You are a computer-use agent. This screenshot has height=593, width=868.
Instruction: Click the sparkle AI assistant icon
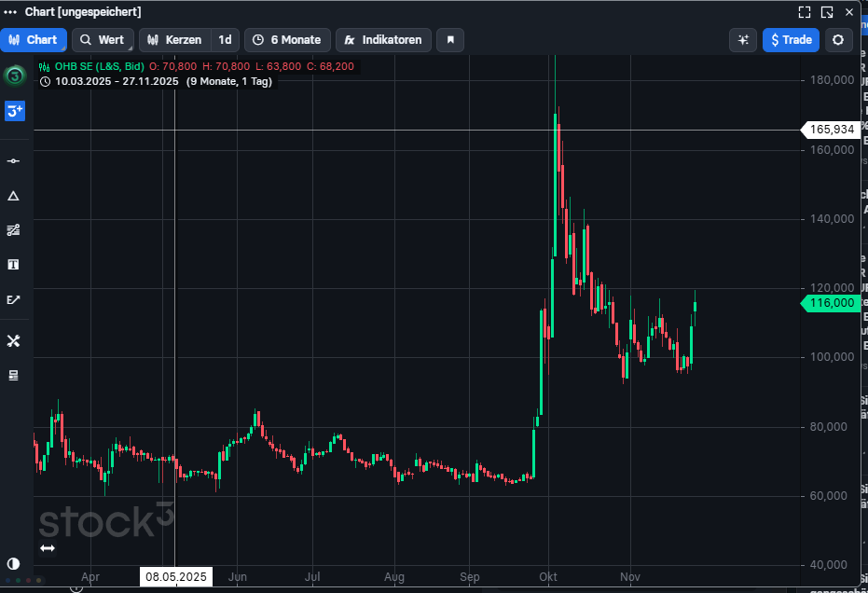[x=743, y=40]
